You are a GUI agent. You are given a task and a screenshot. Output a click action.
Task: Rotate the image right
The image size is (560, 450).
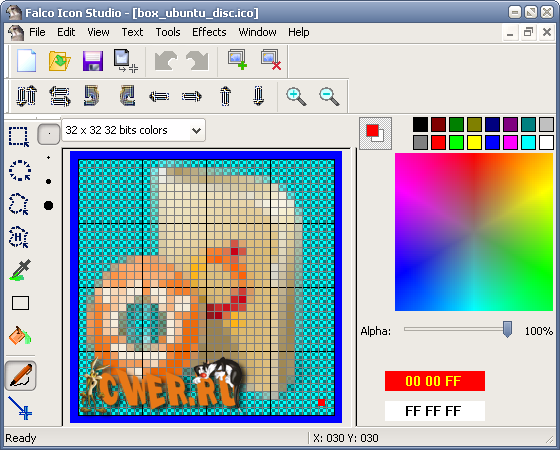point(127,95)
